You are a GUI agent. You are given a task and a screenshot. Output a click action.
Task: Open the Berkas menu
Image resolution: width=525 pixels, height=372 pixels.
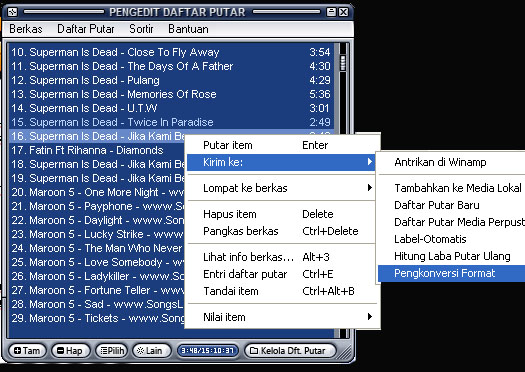point(26,29)
